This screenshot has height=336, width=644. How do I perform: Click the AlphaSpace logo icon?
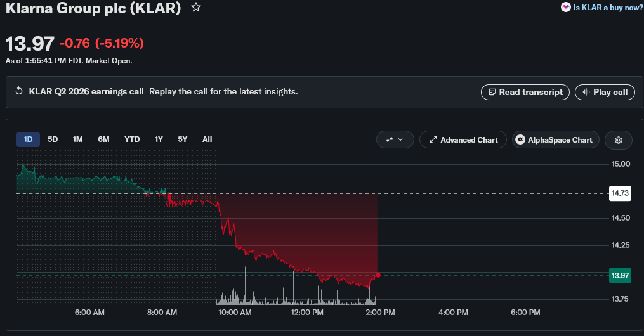tap(520, 140)
